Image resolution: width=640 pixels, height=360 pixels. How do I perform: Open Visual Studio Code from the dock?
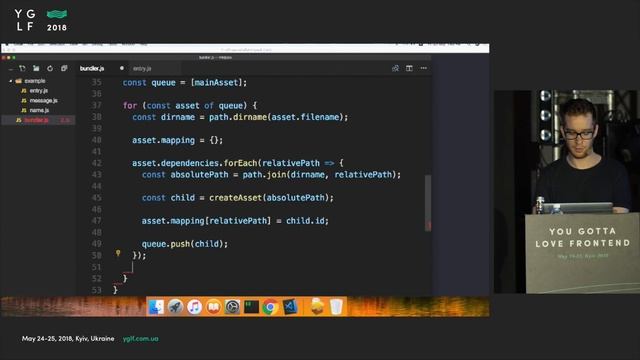pos(289,307)
